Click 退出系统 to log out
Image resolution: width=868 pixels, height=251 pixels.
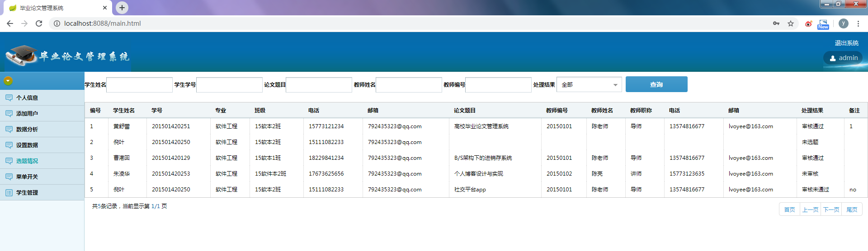point(846,43)
